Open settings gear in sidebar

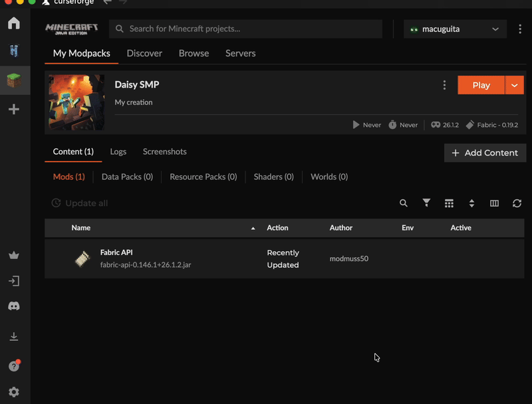(x=14, y=392)
